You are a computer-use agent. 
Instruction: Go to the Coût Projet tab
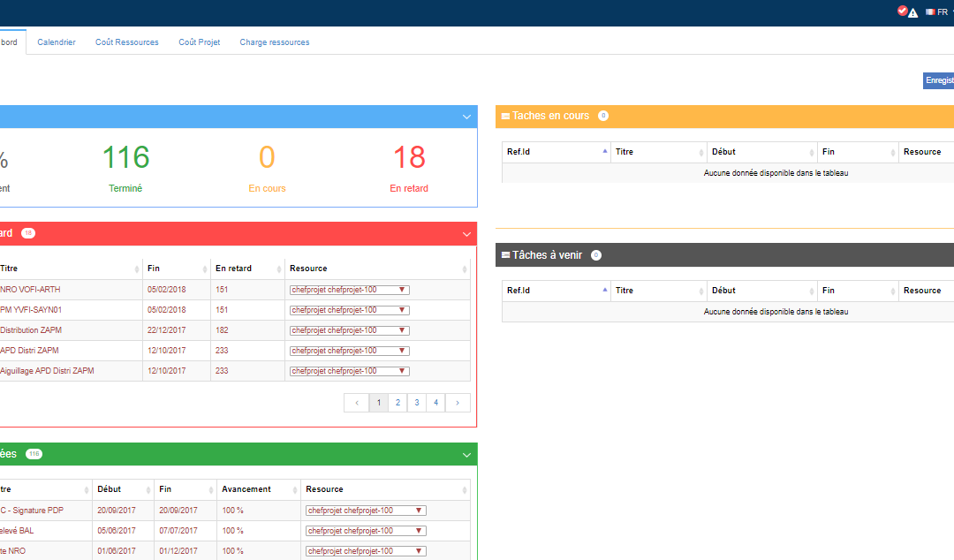click(199, 42)
